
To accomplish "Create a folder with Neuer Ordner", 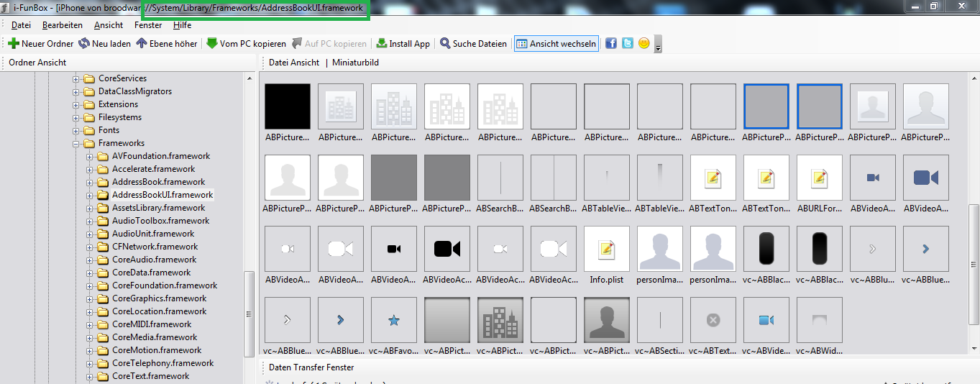I will pos(40,43).
